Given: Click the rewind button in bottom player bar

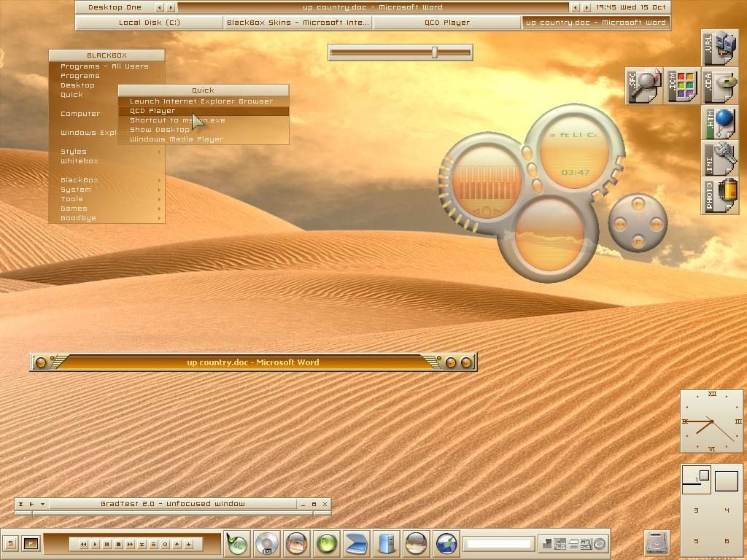Looking at the screenshot, I should tap(84, 544).
